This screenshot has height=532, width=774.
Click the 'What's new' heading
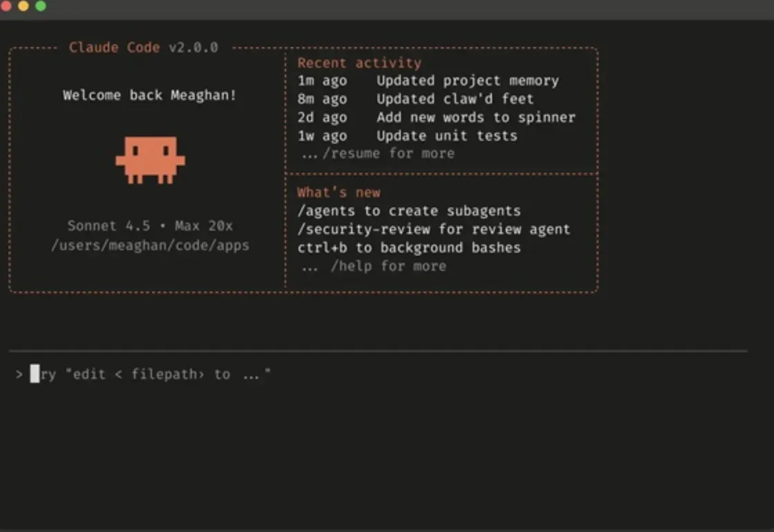click(x=339, y=193)
